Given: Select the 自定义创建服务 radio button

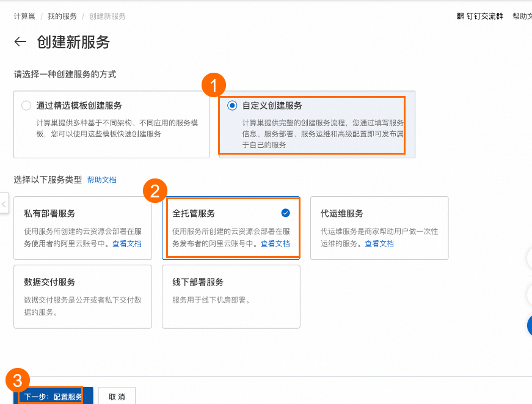Looking at the screenshot, I should click(232, 106).
